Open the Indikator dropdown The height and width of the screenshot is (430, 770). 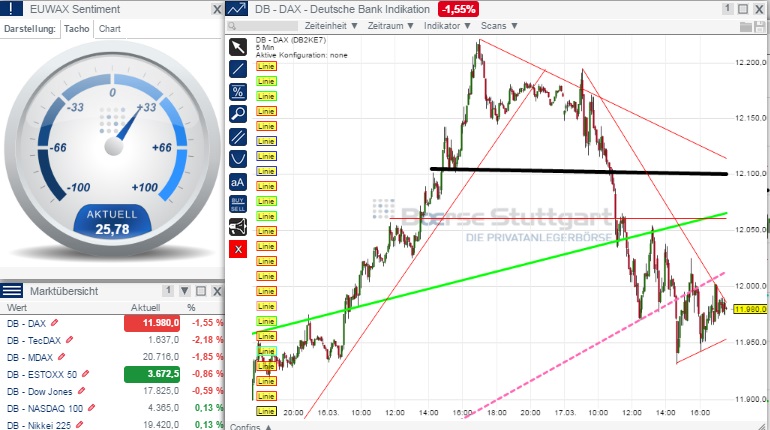click(447, 26)
